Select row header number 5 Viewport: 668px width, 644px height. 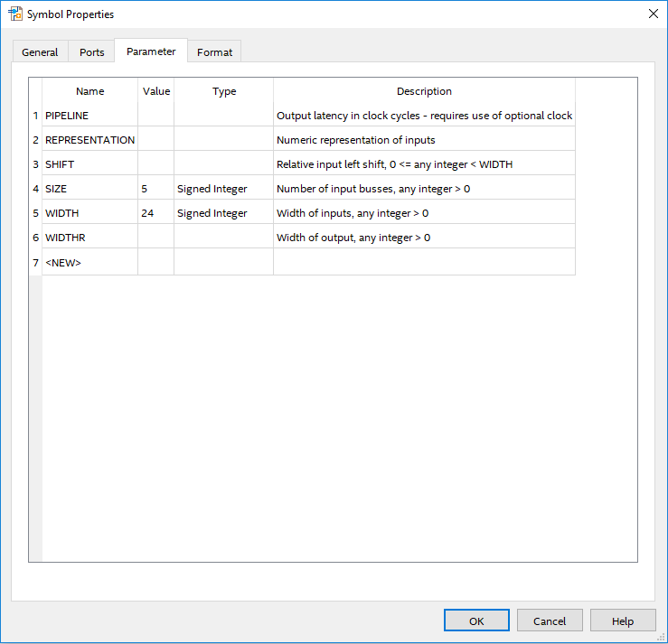click(x=36, y=213)
